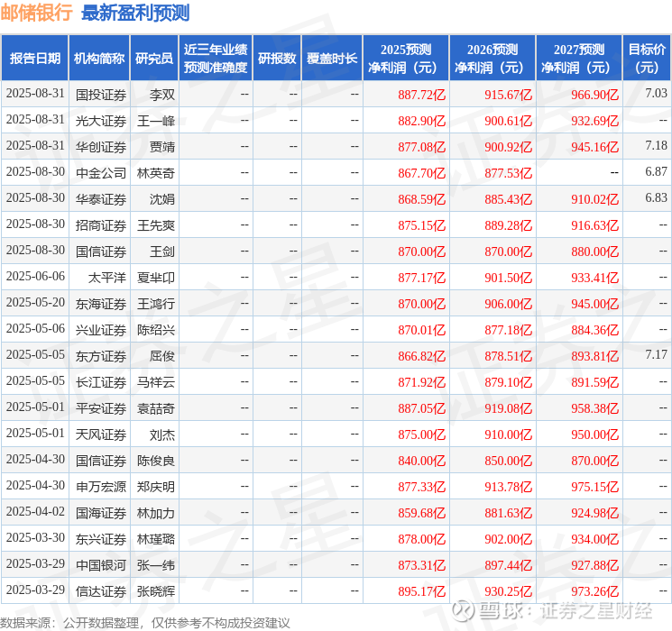Click analyst name 林瑾璐
The height and width of the screenshot is (631, 672).
click(156, 539)
